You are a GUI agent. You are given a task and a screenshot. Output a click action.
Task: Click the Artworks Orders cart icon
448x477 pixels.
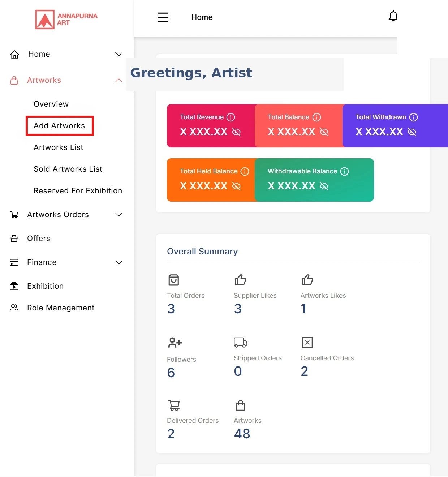coord(14,215)
